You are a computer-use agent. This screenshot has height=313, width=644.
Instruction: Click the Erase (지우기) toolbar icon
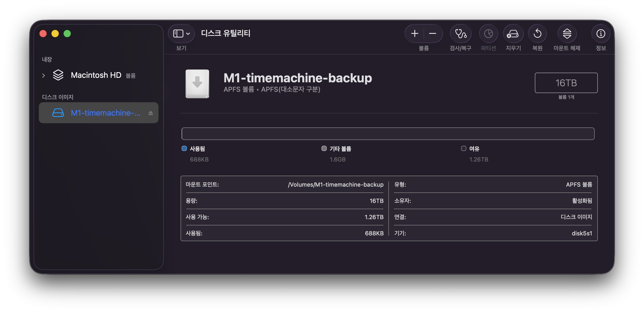pyautogui.click(x=513, y=34)
